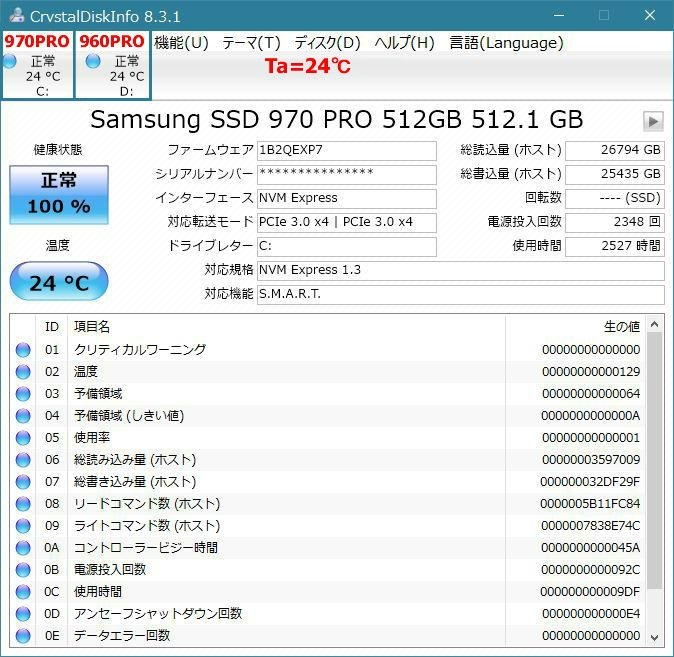Click the firmware field 1B2QEXP7
Viewport: 674px width, 657px height.
tap(346, 150)
